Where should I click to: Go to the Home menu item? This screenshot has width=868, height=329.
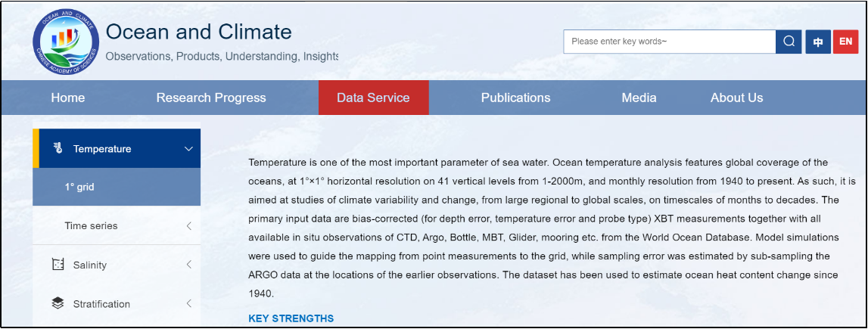click(x=68, y=98)
